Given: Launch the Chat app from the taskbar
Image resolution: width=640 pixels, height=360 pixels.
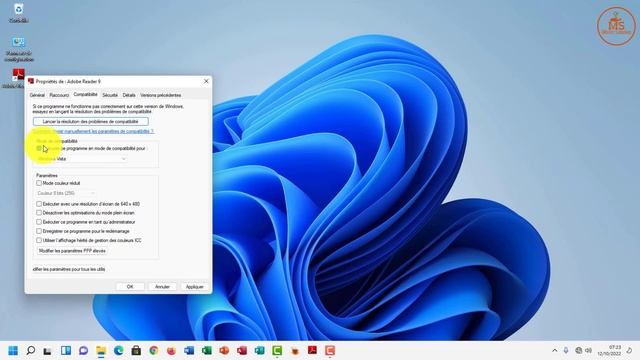Looking at the screenshot, I should pyautogui.click(x=83, y=350).
